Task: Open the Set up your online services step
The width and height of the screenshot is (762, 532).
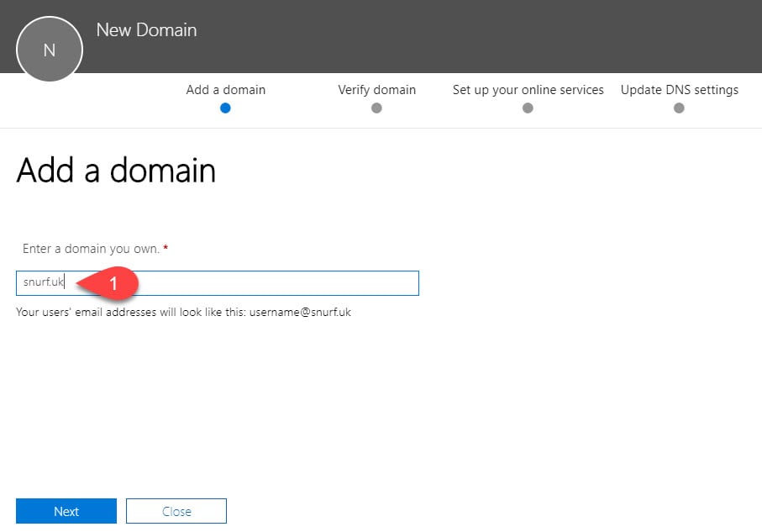Action: pos(528,90)
